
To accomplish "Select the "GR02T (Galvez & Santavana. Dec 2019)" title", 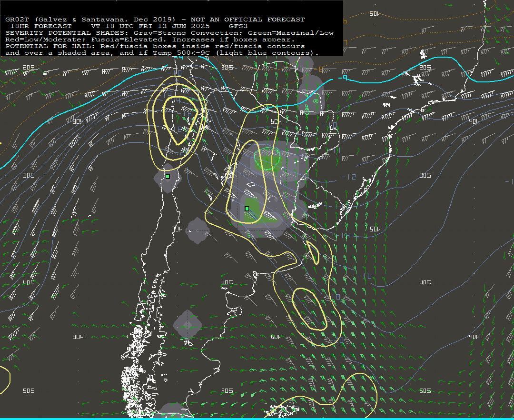I will 90,20.
